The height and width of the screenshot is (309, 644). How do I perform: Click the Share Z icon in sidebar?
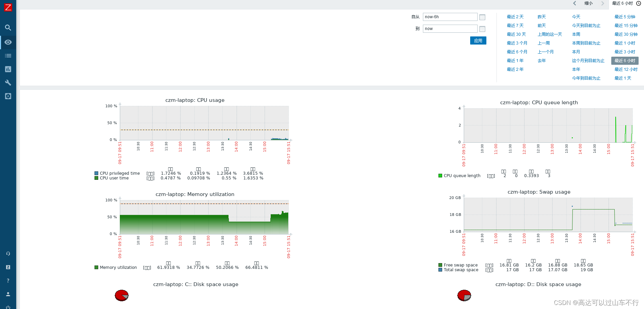click(8, 267)
